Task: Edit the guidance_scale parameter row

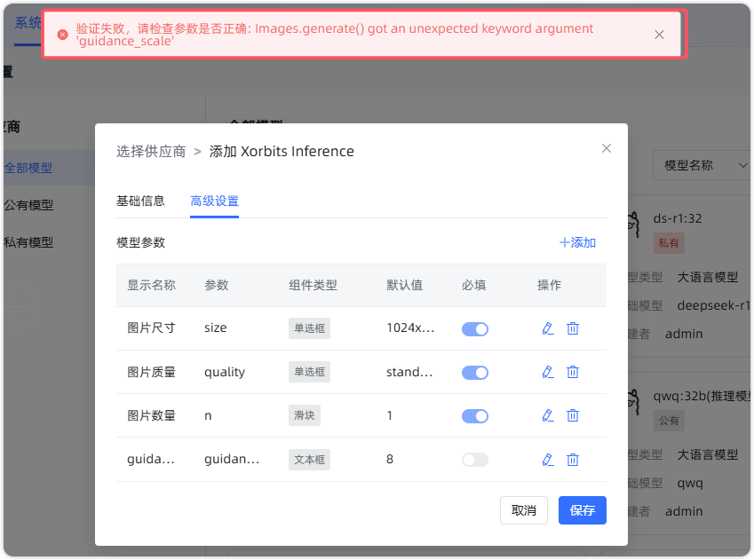Action: pyautogui.click(x=547, y=460)
